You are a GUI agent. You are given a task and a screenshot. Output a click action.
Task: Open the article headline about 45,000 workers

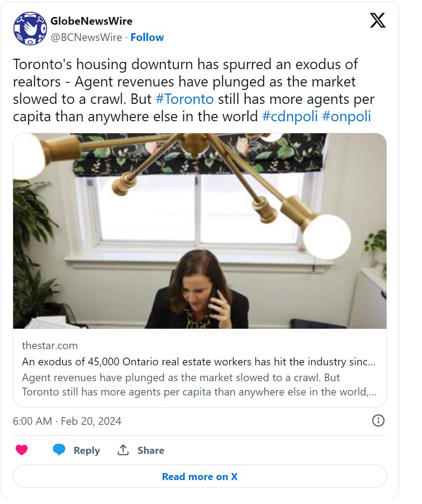[x=198, y=362]
